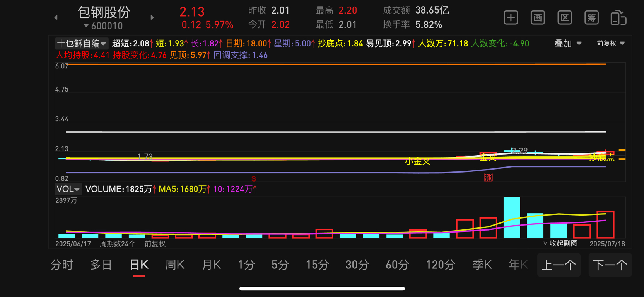Open the stock code 600010 dropdown
The width and height of the screenshot is (644, 297).
tap(103, 26)
